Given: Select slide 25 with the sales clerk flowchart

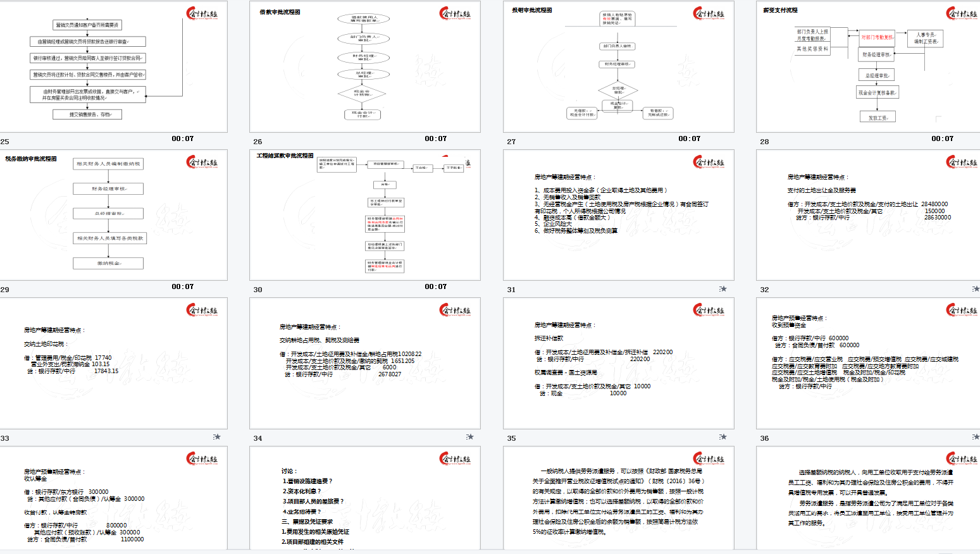Looking at the screenshot, I should point(113,66).
